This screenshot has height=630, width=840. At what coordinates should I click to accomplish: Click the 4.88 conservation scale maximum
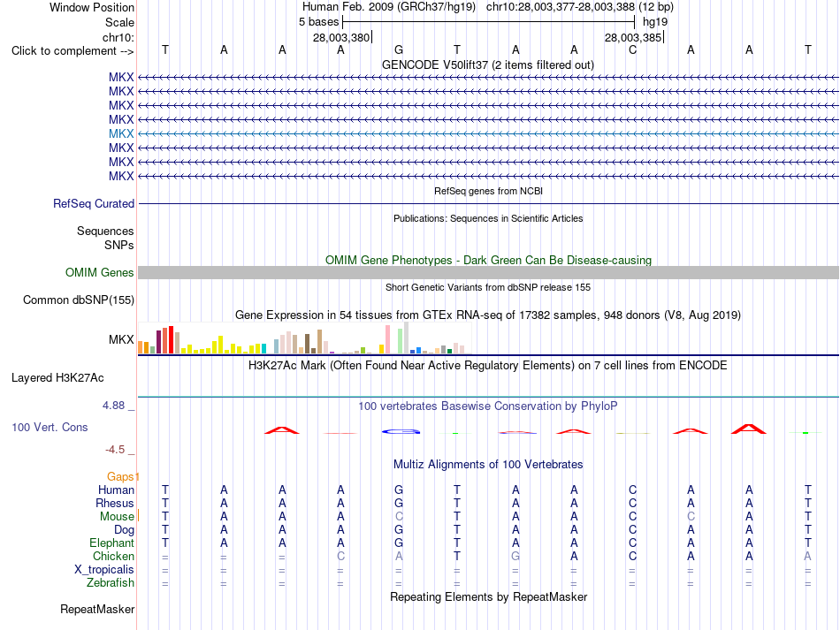113,406
